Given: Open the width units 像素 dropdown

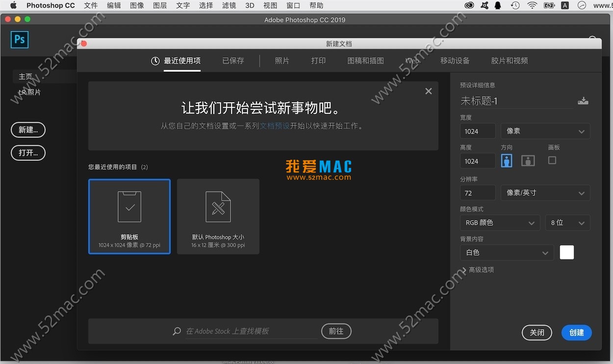Looking at the screenshot, I should [545, 131].
